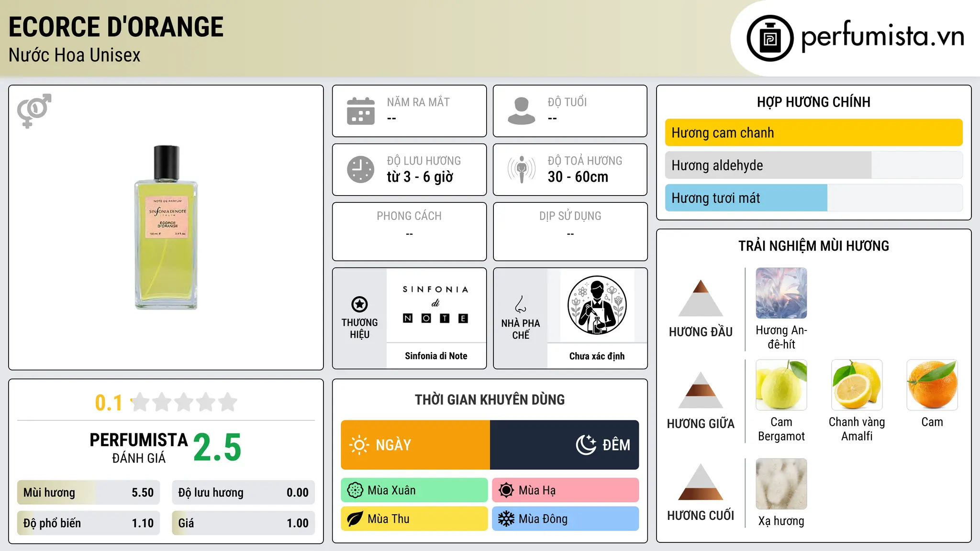
Task: Click the person icon beside Độ tuổi
Action: tap(522, 111)
